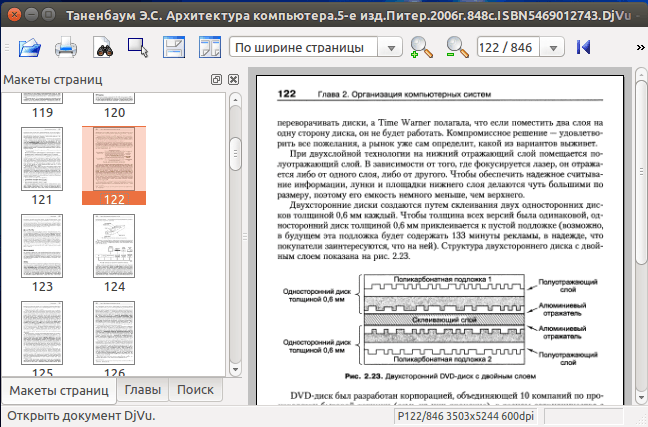The image size is (648, 427).
Task: Click the page header 'Глава 2. Организация компьютерных систем'
Action: point(404,94)
